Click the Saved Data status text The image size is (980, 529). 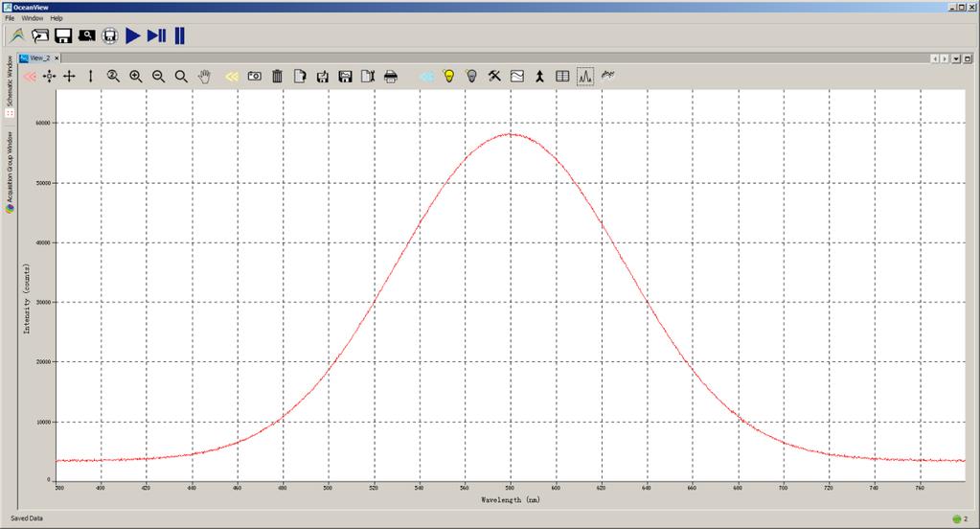point(27,518)
